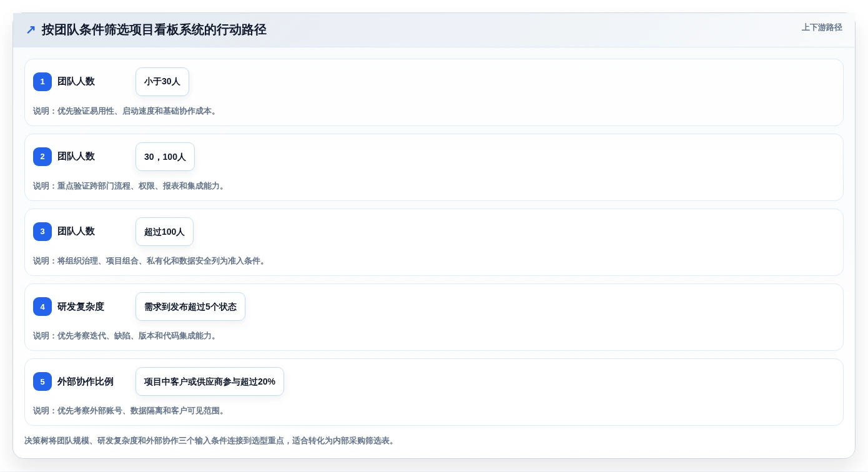Click note about 跨部门流程、权限、报表和集成能力
Screen dimensions: 868x472
tap(129, 186)
